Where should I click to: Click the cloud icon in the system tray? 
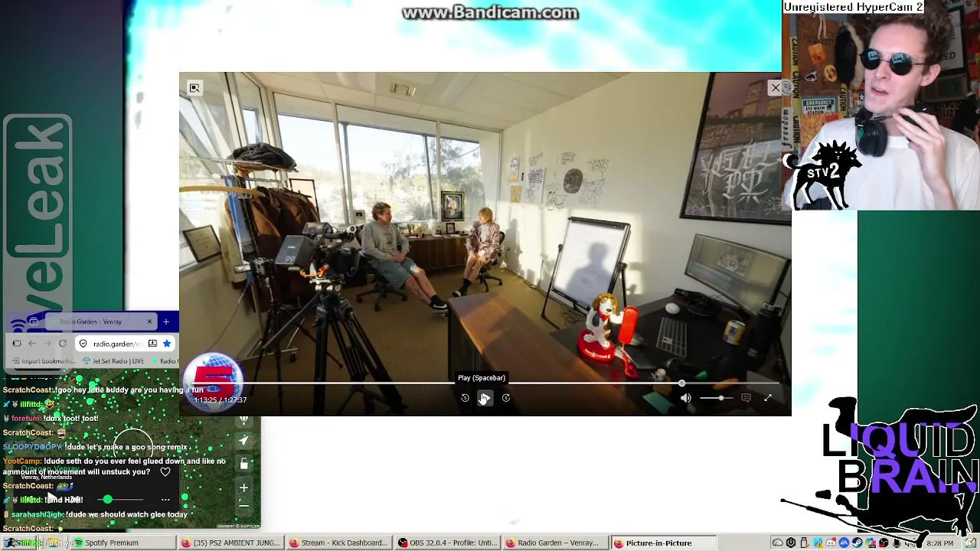point(777,543)
